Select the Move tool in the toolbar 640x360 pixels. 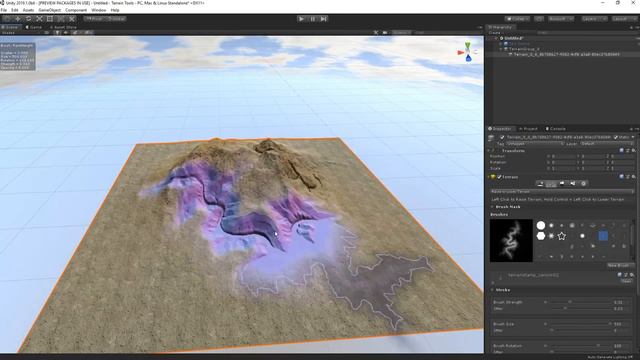coord(18,19)
